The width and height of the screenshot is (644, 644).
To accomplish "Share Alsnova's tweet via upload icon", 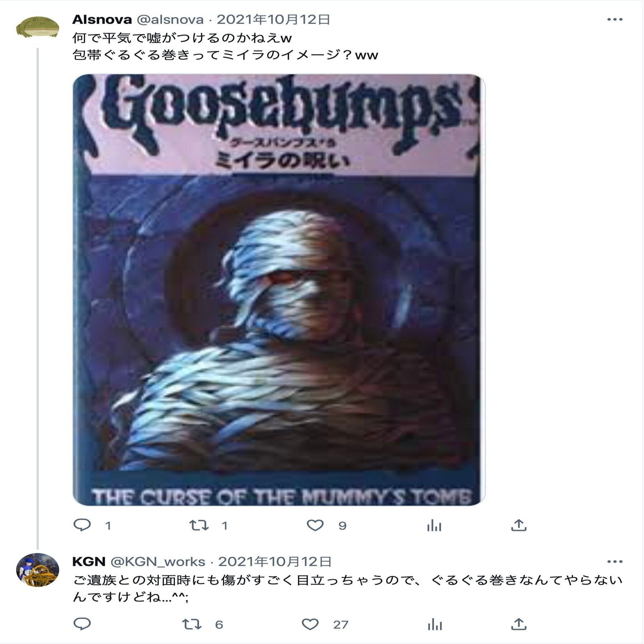I will coord(518,525).
